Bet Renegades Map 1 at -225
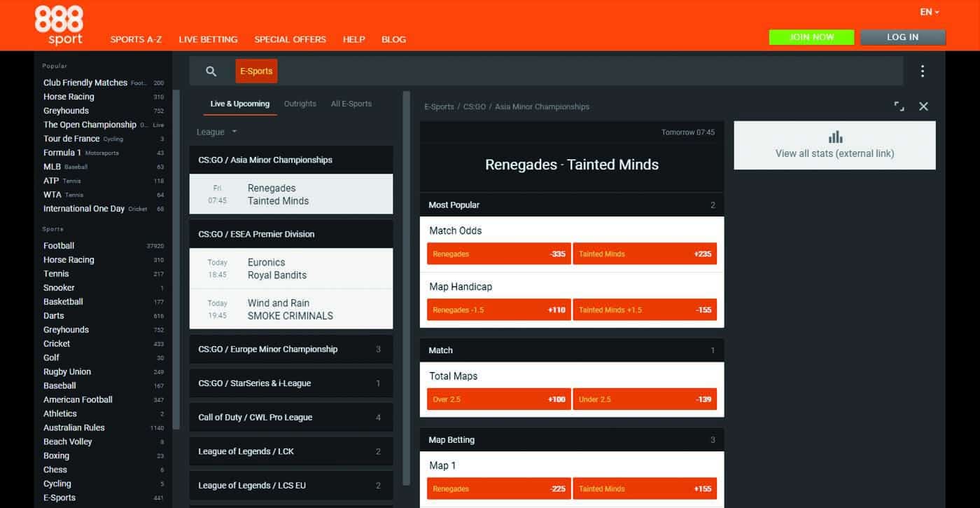 (498, 489)
